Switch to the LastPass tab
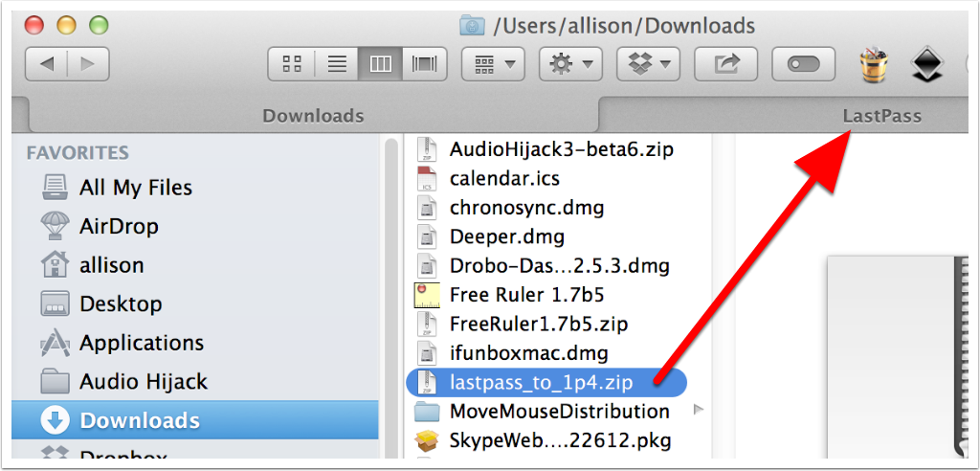 [881, 116]
